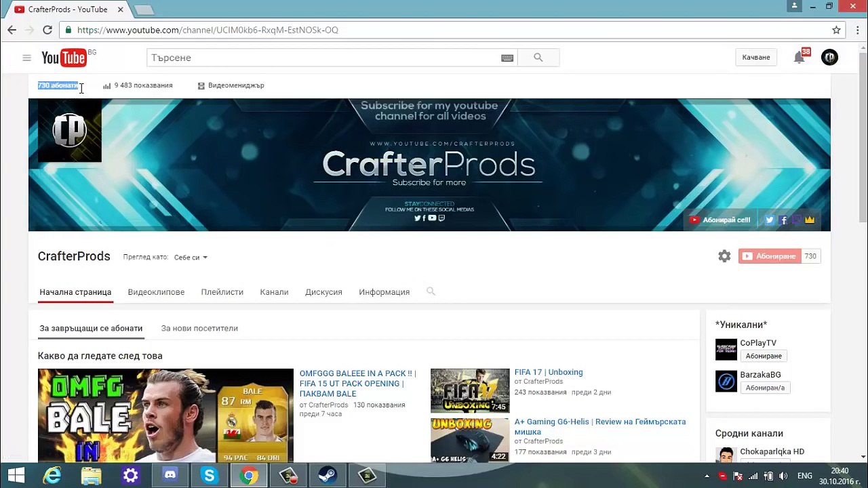Open the 'Канали' tab

coord(274,292)
